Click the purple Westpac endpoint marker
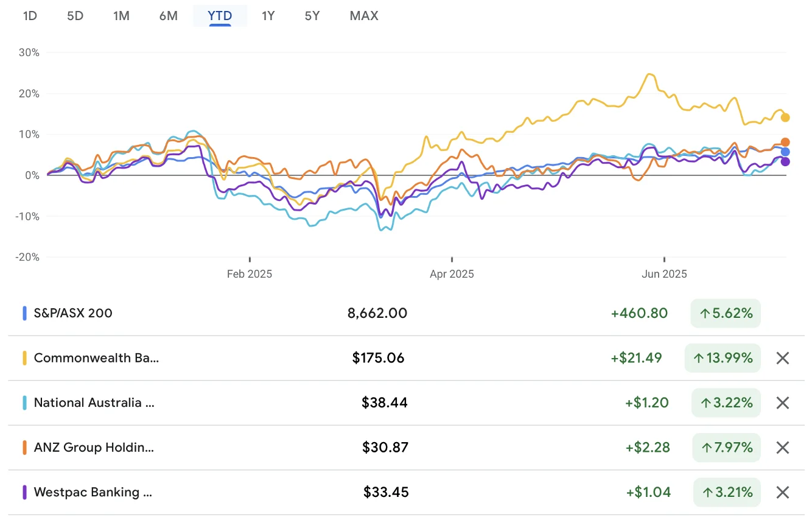The width and height of the screenshot is (812, 517). [x=785, y=161]
